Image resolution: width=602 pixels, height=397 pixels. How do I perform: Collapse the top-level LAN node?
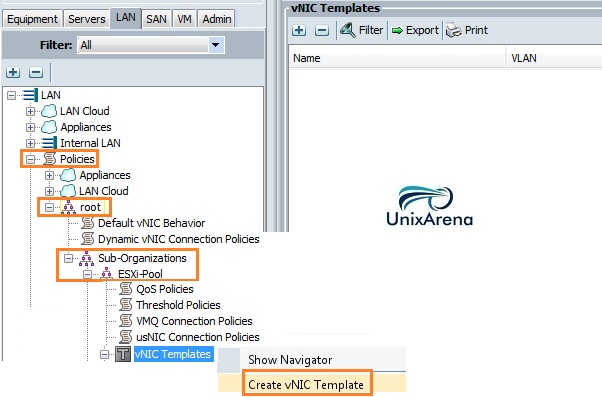(12, 95)
